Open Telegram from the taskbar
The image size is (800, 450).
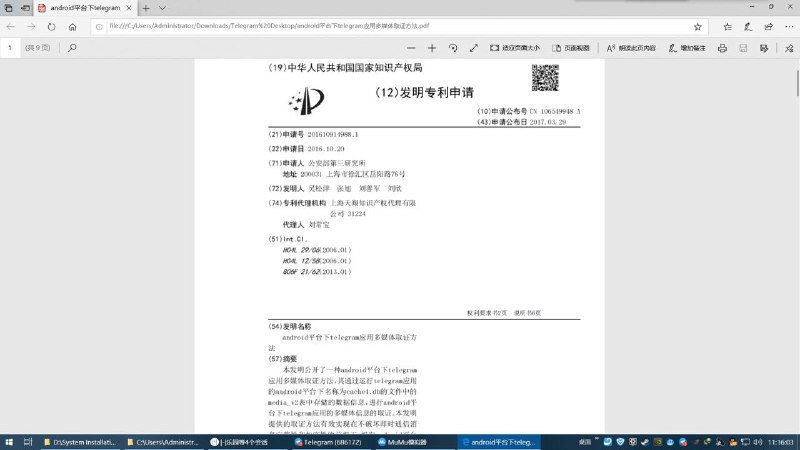[323, 441]
